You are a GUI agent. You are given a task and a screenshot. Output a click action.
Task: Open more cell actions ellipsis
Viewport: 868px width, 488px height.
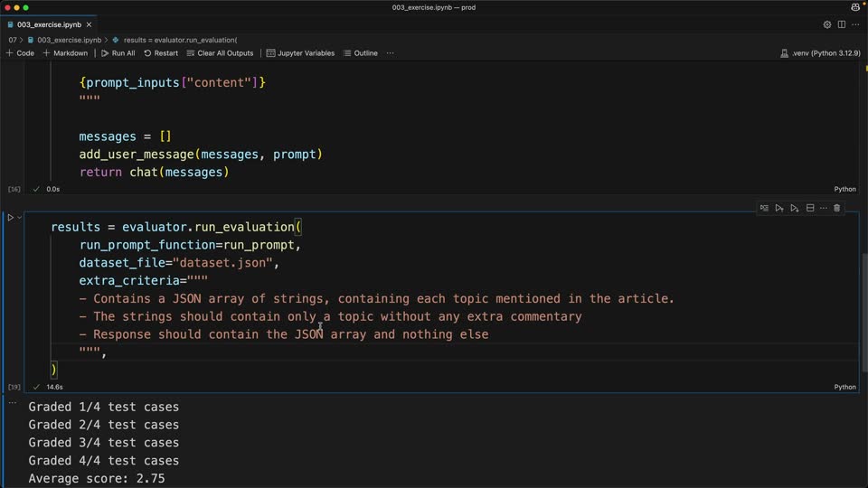tap(823, 208)
